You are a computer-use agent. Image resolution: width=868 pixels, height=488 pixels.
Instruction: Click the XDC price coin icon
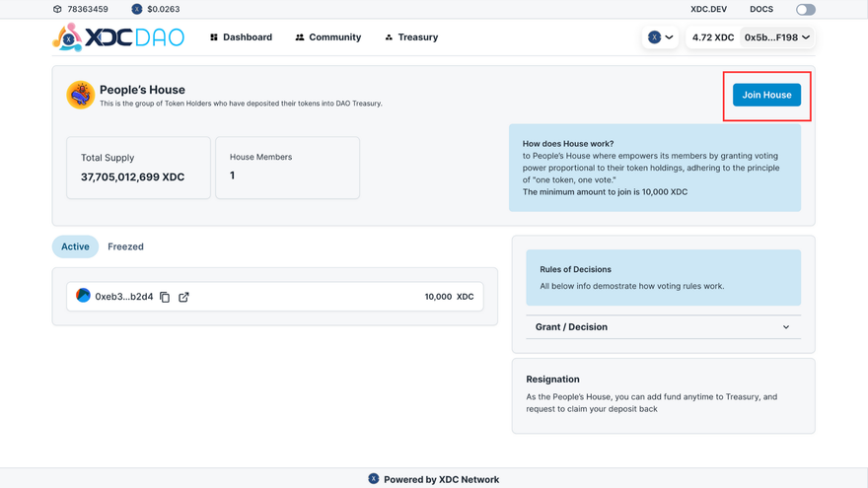pyautogui.click(x=137, y=9)
